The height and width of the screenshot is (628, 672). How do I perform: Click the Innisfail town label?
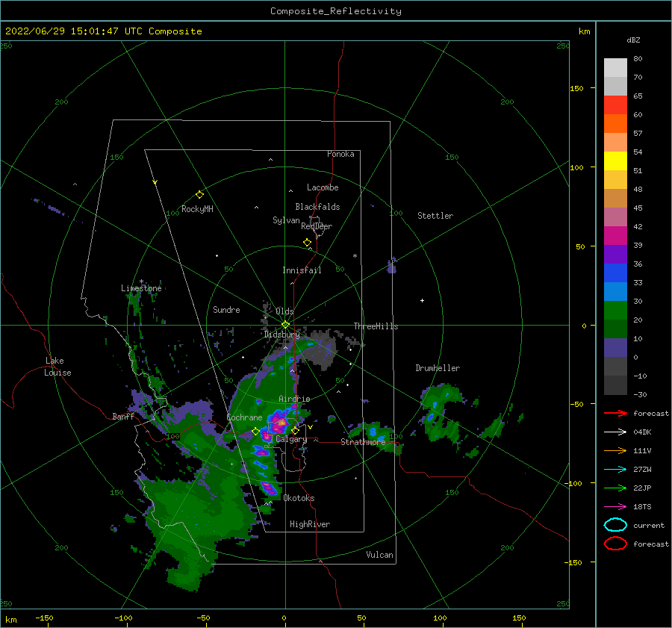pos(302,270)
